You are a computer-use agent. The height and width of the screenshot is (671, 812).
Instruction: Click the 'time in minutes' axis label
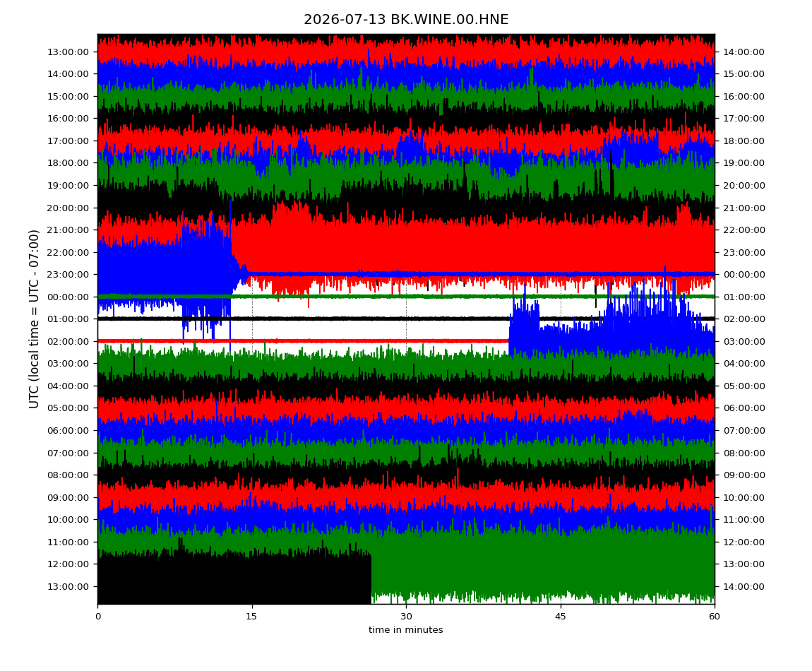pos(405,630)
